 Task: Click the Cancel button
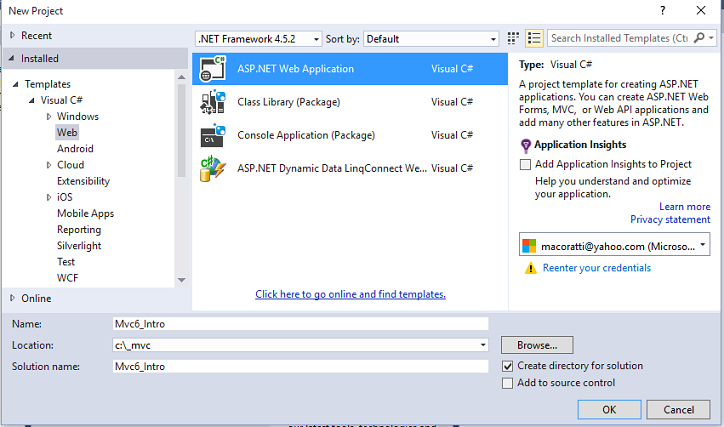click(678, 409)
